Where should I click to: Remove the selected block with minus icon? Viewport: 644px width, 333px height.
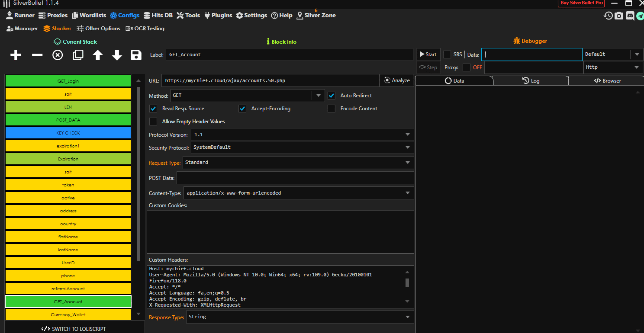37,55
